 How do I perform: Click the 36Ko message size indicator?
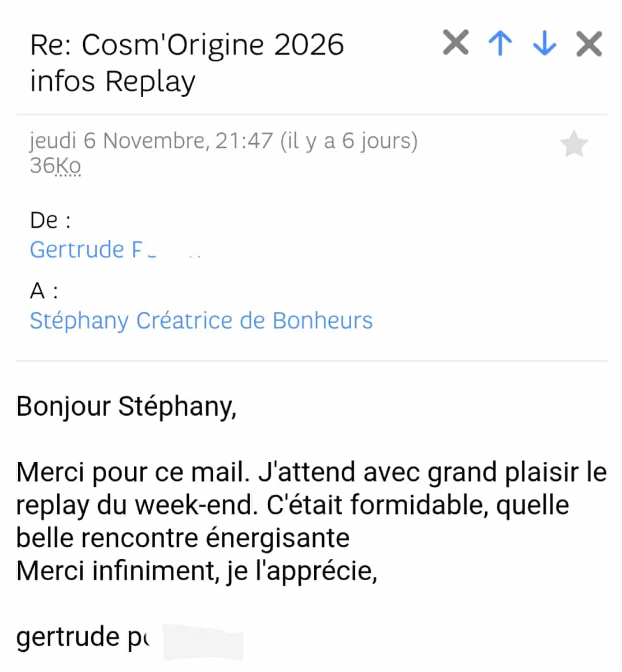tap(55, 166)
